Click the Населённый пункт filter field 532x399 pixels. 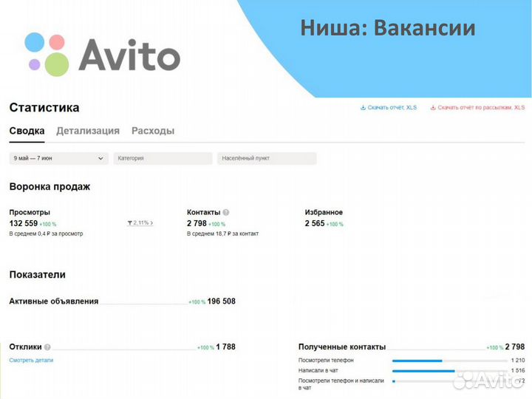(267, 158)
